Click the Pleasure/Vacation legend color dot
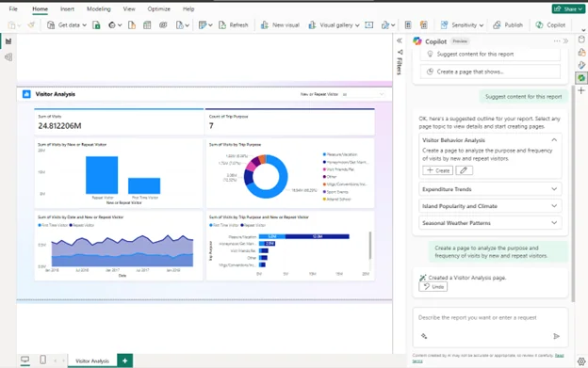The width and height of the screenshot is (588, 368). pyautogui.click(x=324, y=154)
